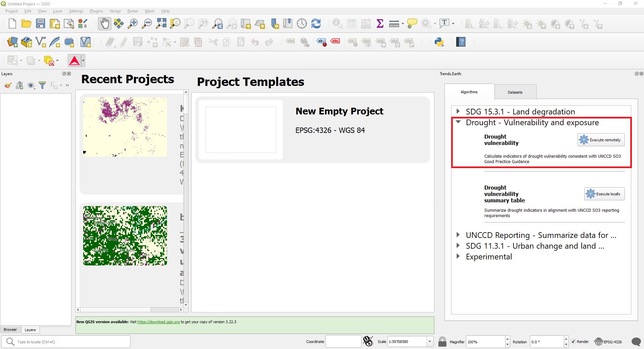Open Temporal Controller clock icon

pyautogui.click(x=302, y=23)
